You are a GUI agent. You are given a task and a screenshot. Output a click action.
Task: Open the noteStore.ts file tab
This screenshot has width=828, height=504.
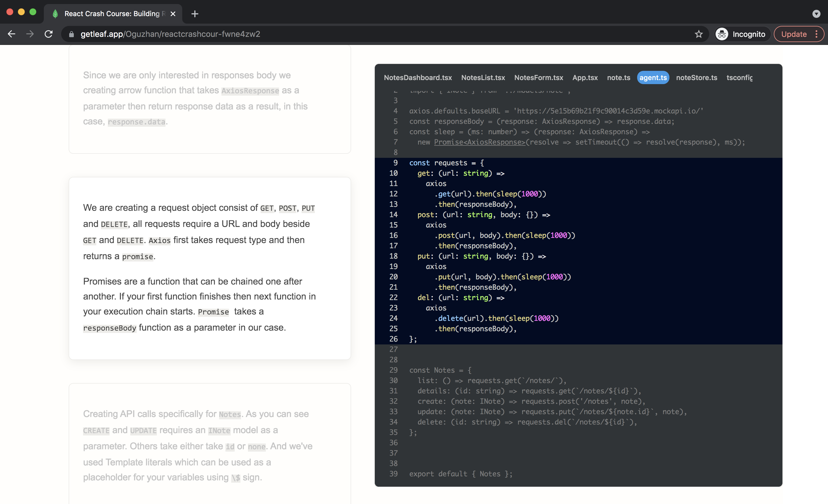(696, 77)
